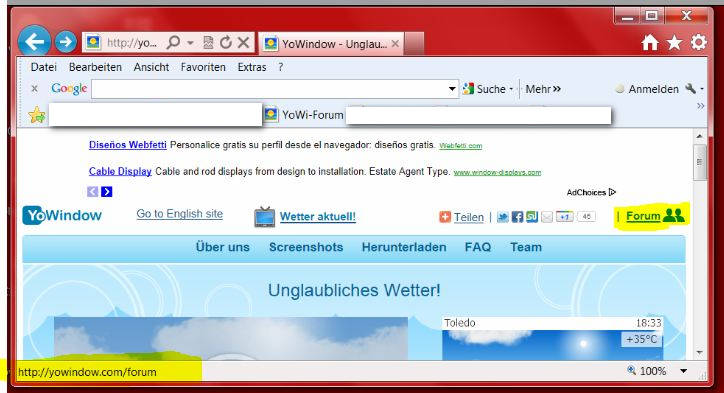This screenshot has height=393, width=724.
Task: Open Suche button dropdown arrow
Action: tap(511, 89)
